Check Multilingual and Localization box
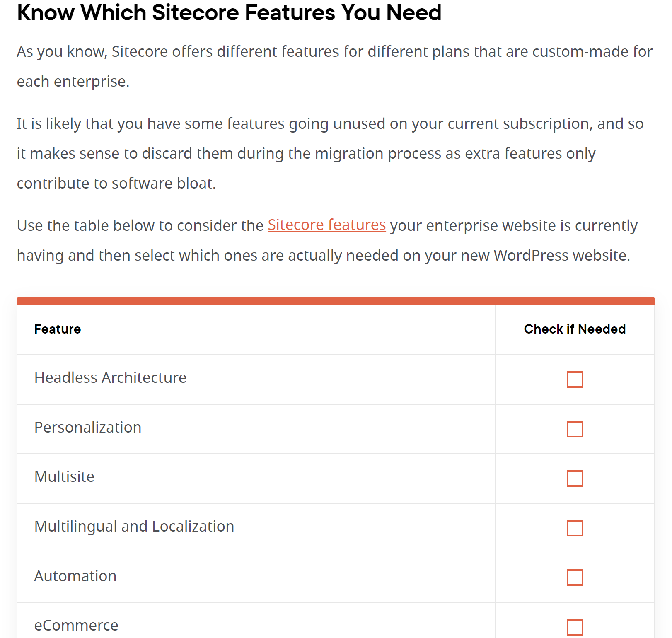The height and width of the screenshot is (638, 672). tap(575, 528)
